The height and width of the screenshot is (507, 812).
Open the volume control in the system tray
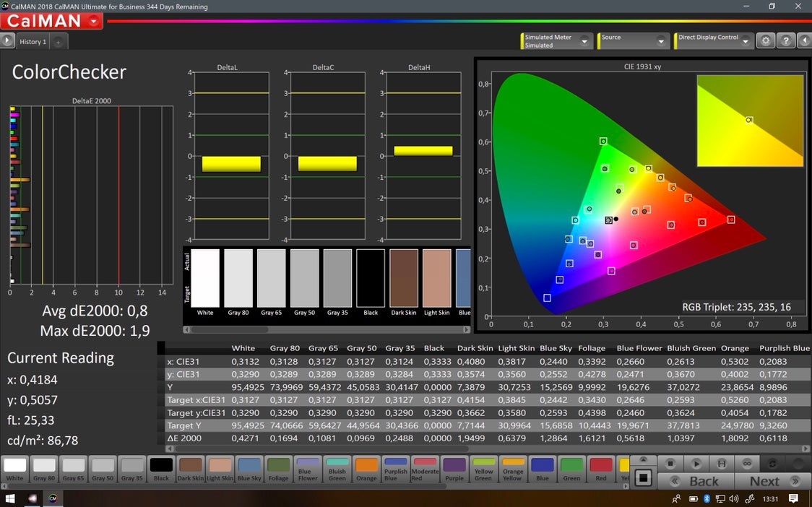[733, 499]
